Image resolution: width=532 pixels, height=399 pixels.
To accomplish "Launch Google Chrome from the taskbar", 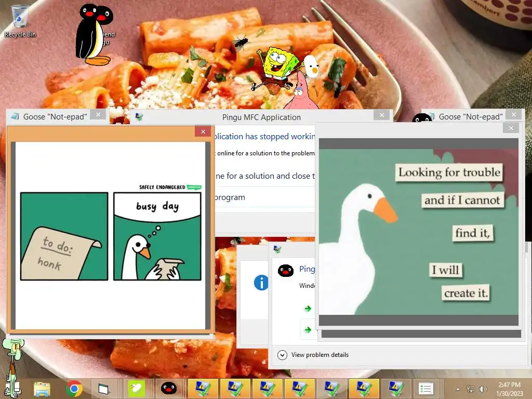I will tap(74, 389).
